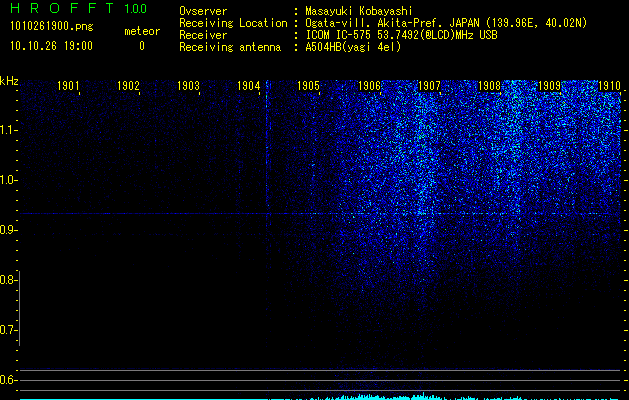Click the Receiving Location field label
Viewport: 629px width, 400px height.
pyautogui.click(x=233, y=23)
